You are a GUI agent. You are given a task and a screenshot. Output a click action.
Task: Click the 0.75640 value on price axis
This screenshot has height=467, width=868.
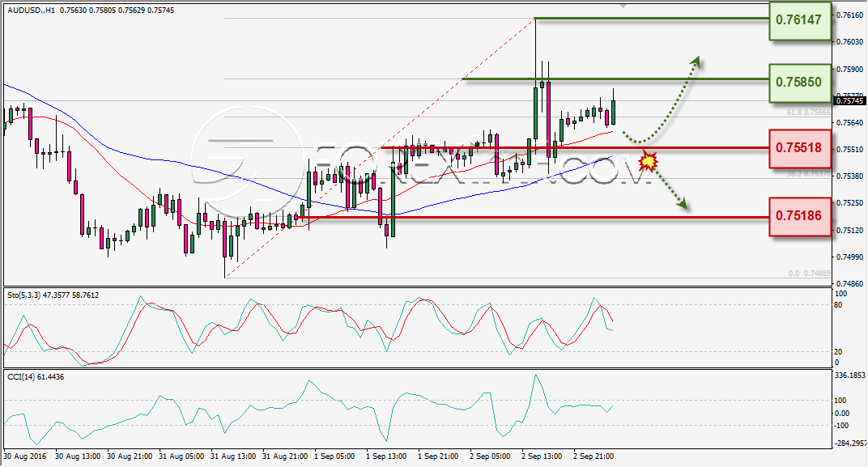pos(849,123)
